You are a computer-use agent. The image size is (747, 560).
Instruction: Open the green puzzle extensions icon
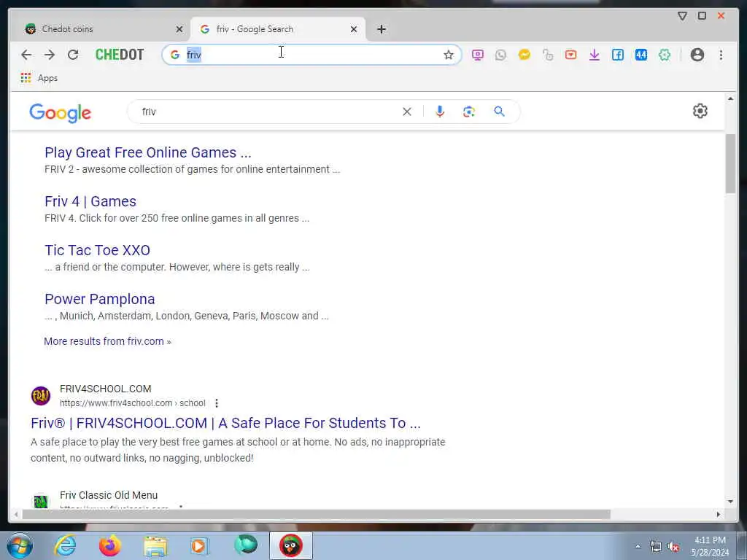pos(664,55)
